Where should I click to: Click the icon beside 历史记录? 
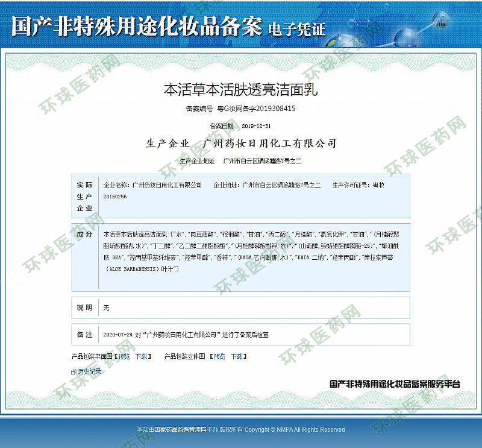(x=74, y=372)
